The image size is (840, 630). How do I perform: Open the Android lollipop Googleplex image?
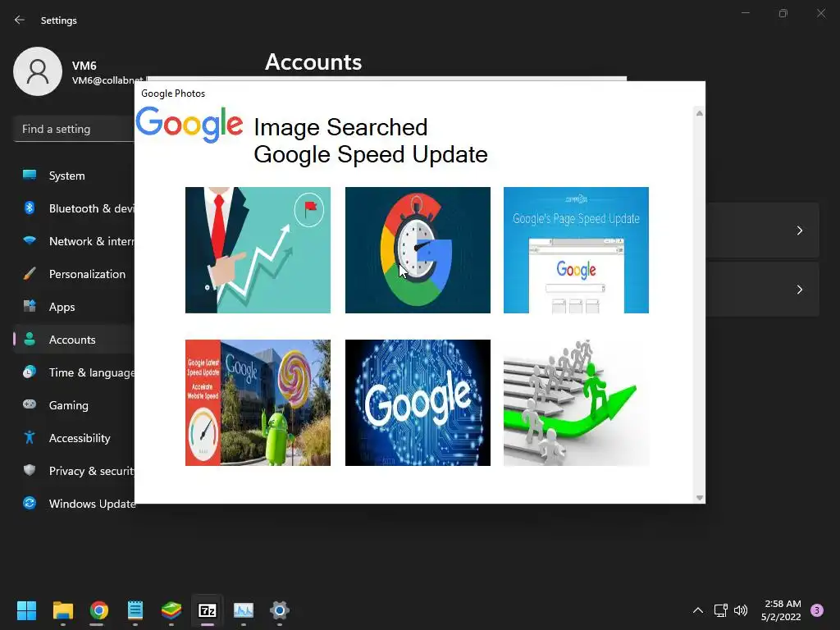point(258,402)
